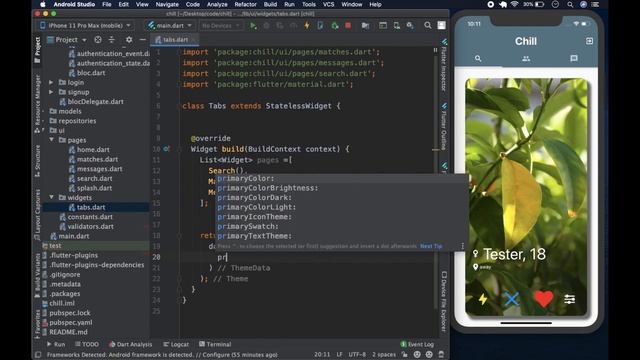This screenshot has width=640, height=360.
Task: Locate current file with scroll-from-source target icon
Action: [98, 40]
